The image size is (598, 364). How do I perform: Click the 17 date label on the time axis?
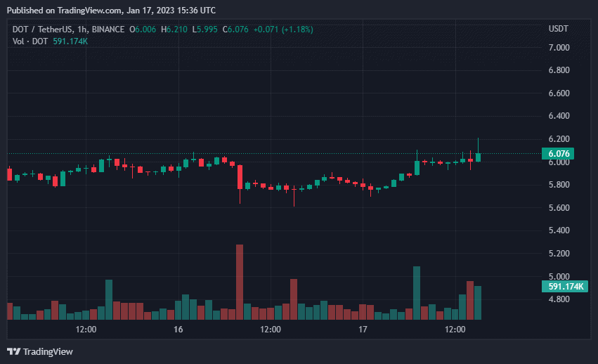pyautogui.click(x=363, y=330)
